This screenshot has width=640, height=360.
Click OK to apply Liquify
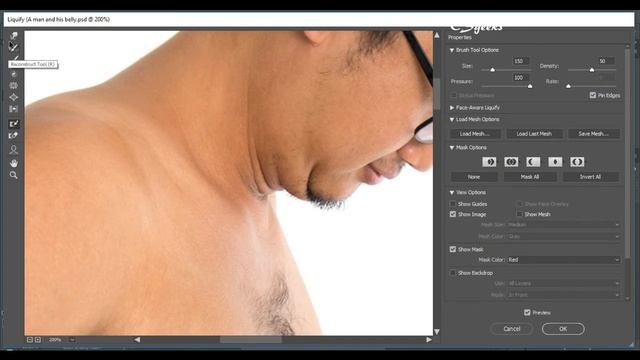pos(563,329)
